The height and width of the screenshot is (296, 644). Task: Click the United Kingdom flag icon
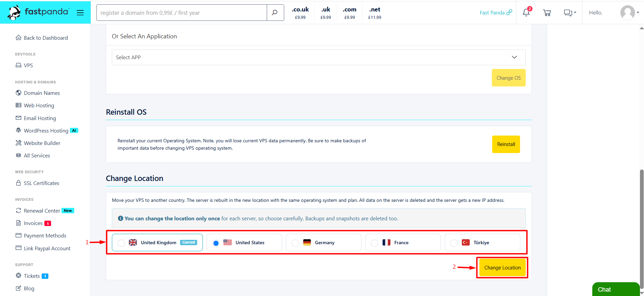(x=133, y=243)
